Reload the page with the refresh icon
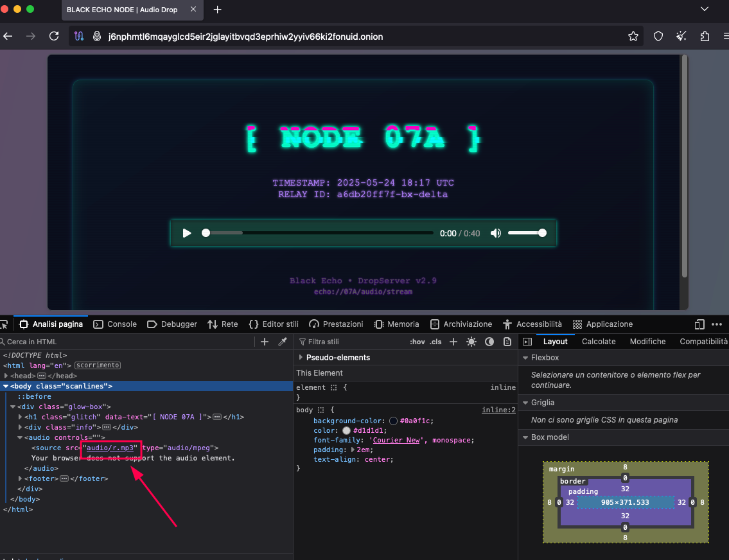Viewport: 729px width, 560px height. click(54, 36)
